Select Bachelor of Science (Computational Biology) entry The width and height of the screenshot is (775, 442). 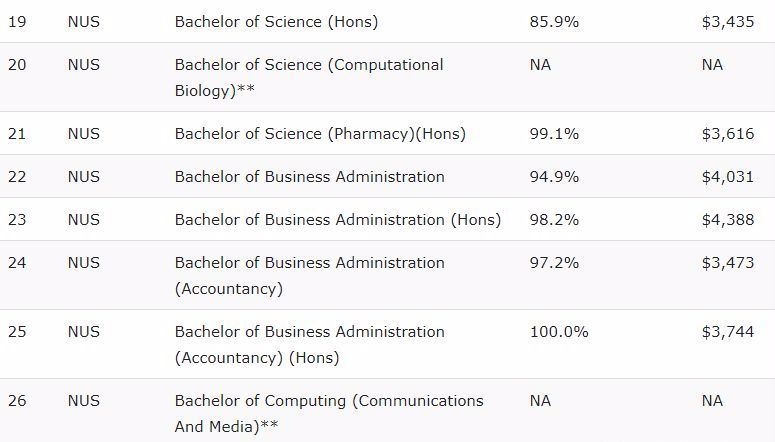click(x=308, y=76)
